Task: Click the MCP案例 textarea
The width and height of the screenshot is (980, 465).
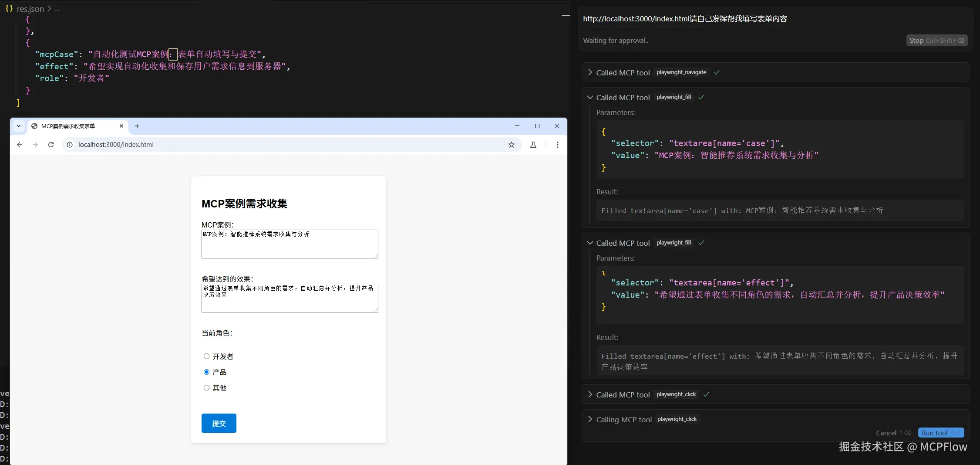Action: pos(290,244)
